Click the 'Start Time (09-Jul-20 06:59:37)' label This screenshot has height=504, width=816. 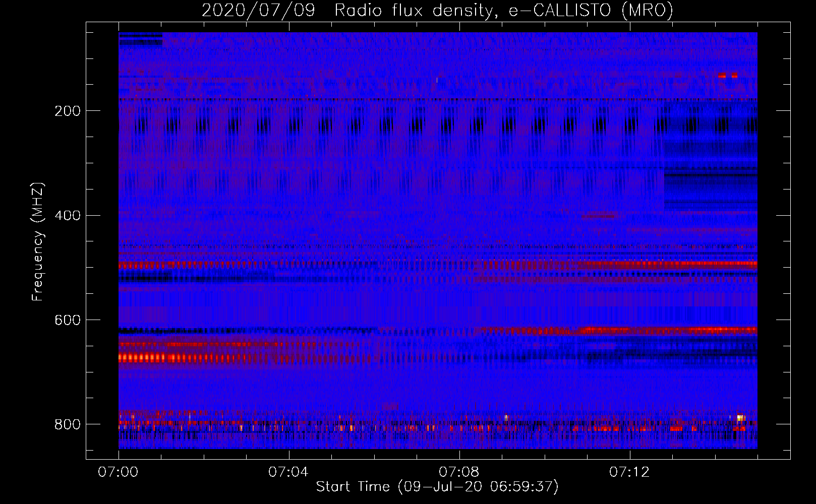[x=437, y=487]
